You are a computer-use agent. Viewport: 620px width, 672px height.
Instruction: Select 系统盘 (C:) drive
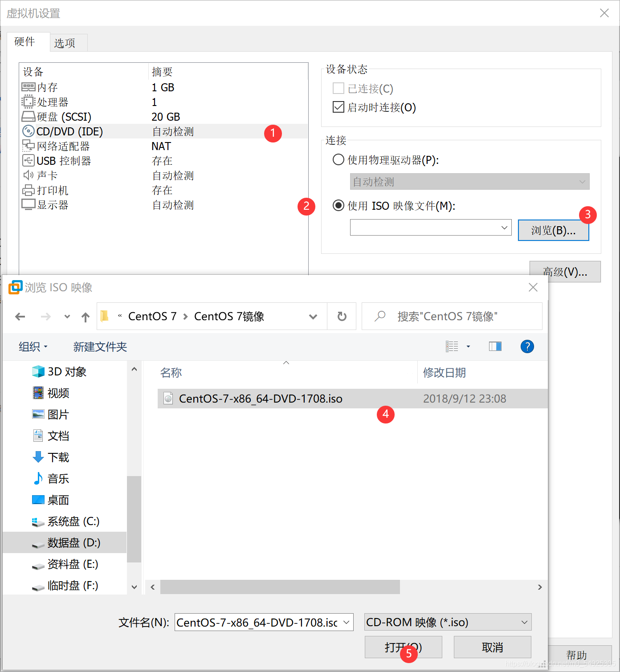pyautogui.click(x=66, y=521)
